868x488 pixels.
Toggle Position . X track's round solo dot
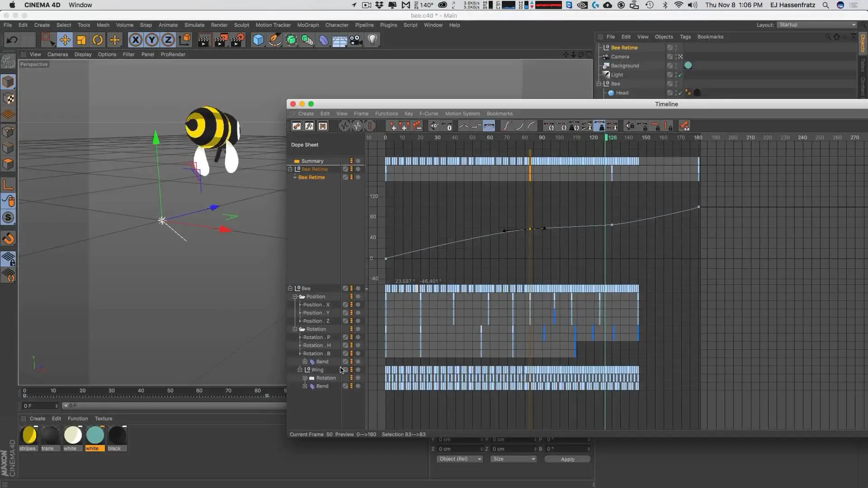click(358, 305)
